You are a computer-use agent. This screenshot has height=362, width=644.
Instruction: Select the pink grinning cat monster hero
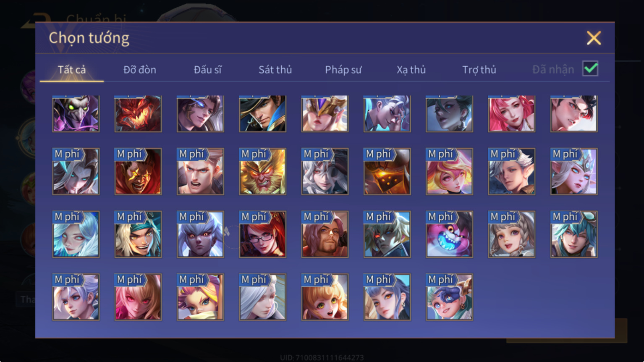(449, 234)
